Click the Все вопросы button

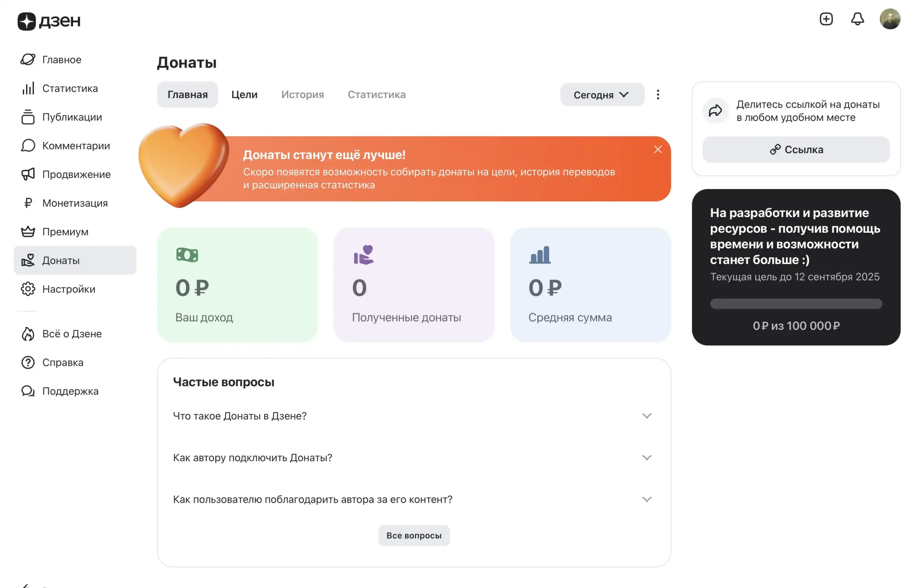pos(414,535)
